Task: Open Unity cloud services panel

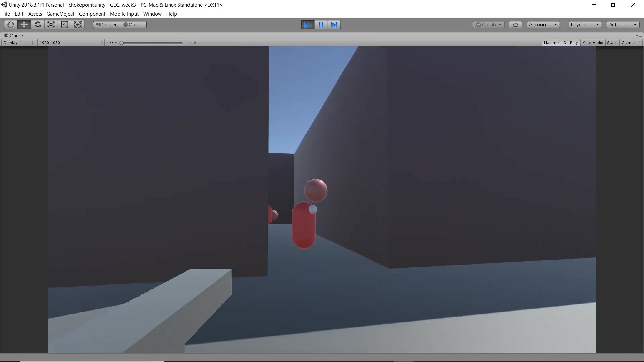Action: tap(515, 25)
